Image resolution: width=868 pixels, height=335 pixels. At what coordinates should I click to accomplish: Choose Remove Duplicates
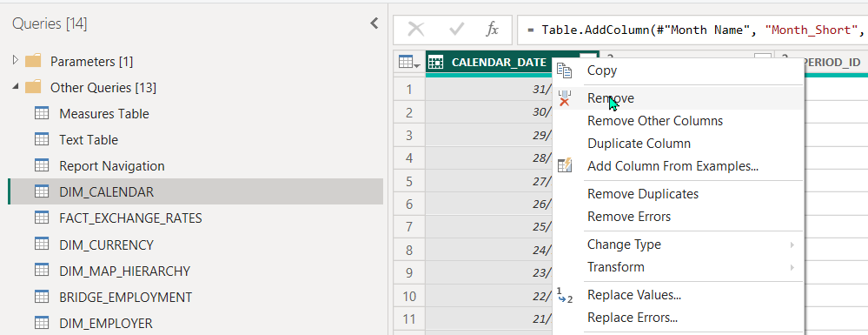643,194
